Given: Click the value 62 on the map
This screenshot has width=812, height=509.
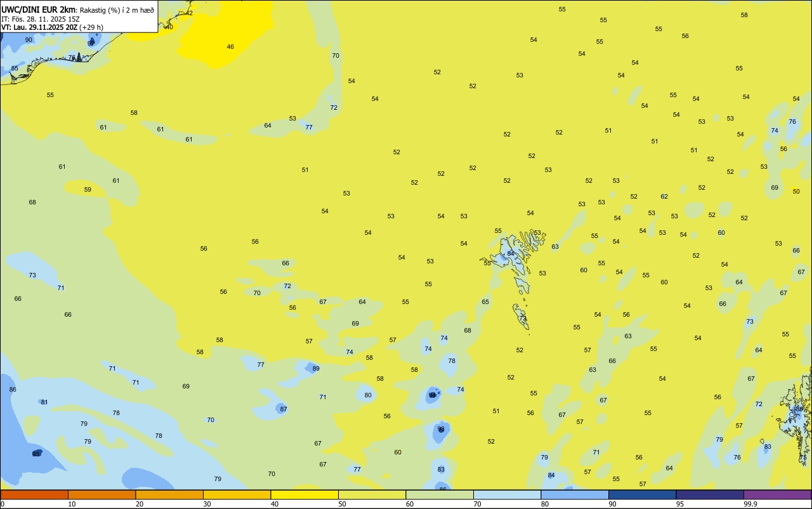Looking at the screenshot, I should tap(664, 197).
